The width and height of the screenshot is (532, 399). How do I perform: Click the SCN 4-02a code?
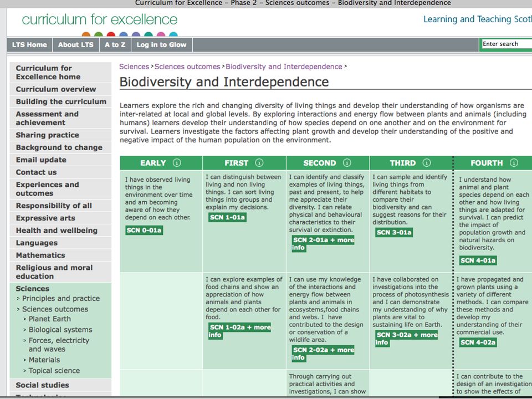[478, 342]
